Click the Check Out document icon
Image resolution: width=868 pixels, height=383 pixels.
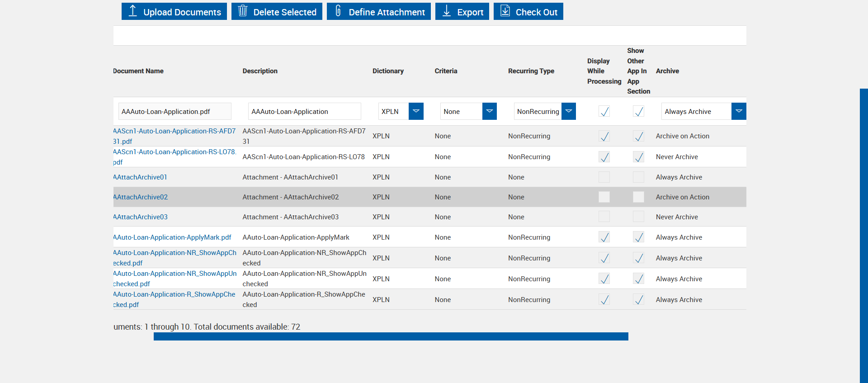[x=505, y=11]
